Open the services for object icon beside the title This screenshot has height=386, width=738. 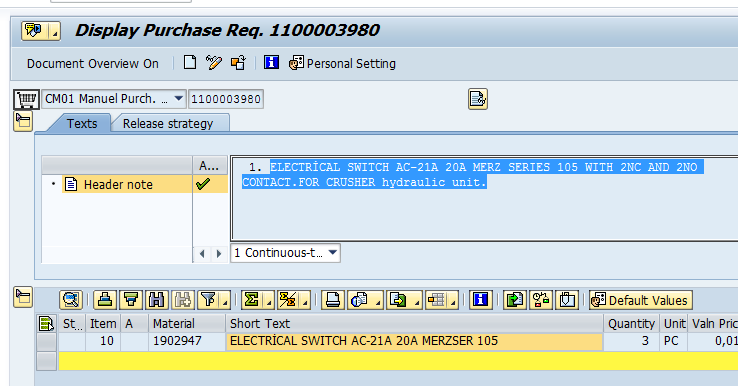click(x=34, y=31)
